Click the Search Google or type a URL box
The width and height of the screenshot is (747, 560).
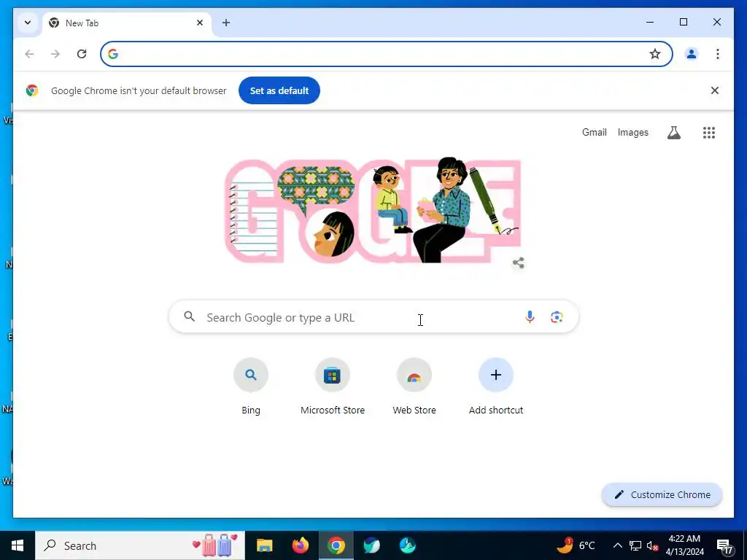[x=373, y=317]
